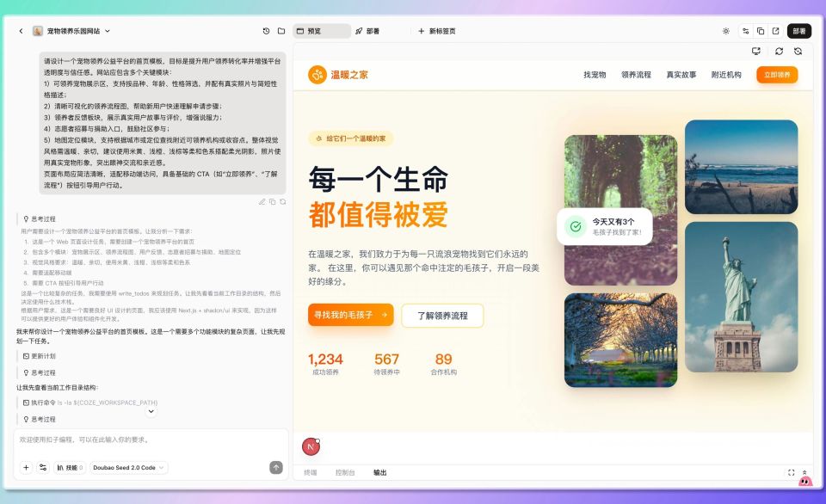Click the duplicate icon beside the deploy button

coord(760,29)
